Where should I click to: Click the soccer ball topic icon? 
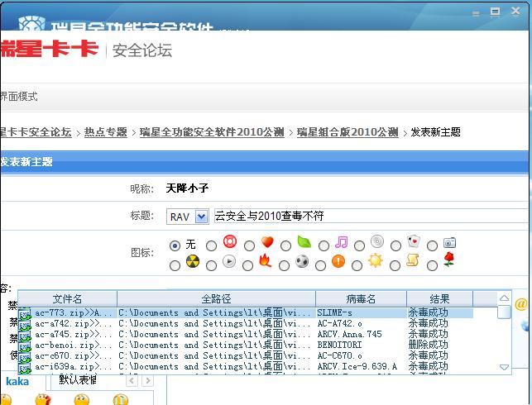[x=302, y=261]
